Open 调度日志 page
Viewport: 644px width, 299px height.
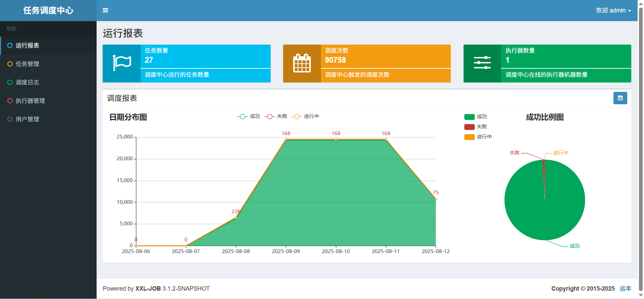point(48,82)
